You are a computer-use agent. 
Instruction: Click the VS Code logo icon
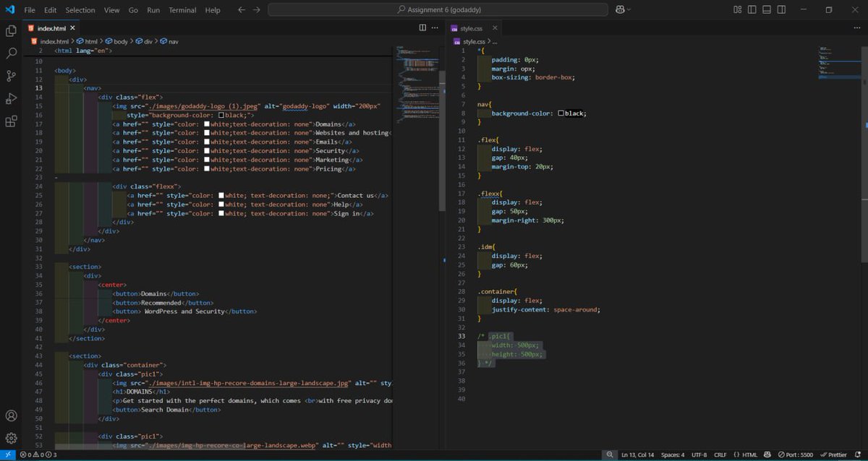(9, 9)
